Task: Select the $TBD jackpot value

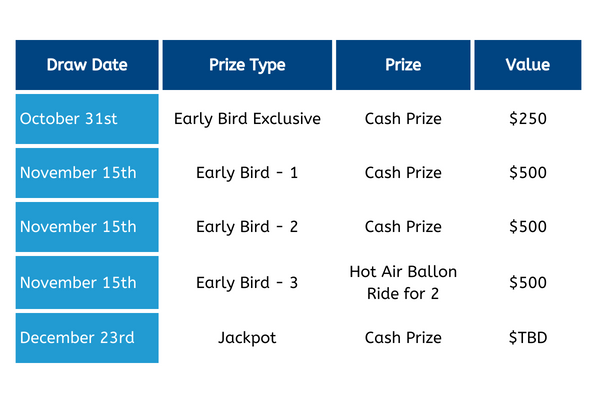Action: coord(528,338)
